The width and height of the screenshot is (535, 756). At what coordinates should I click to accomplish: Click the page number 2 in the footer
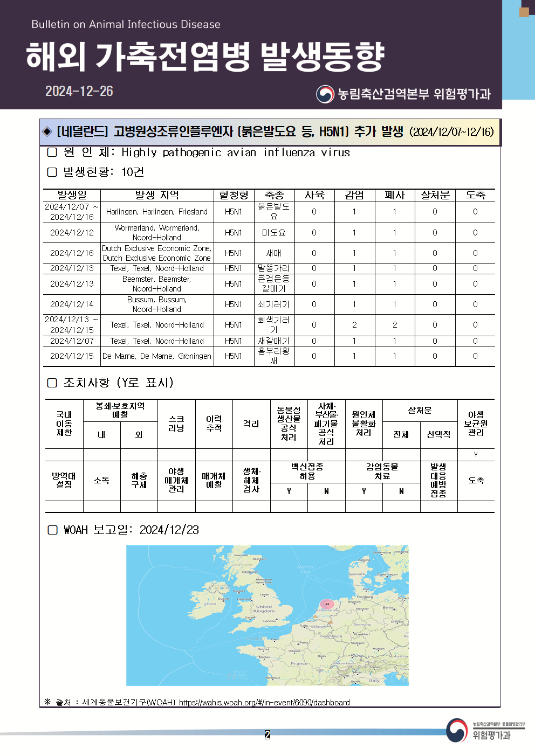267,734
